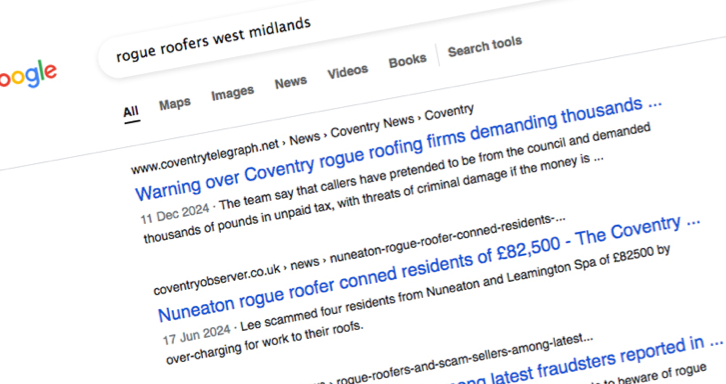Click the www.coventrytelegraph.net breadcrumb URL

click(302, 138)
